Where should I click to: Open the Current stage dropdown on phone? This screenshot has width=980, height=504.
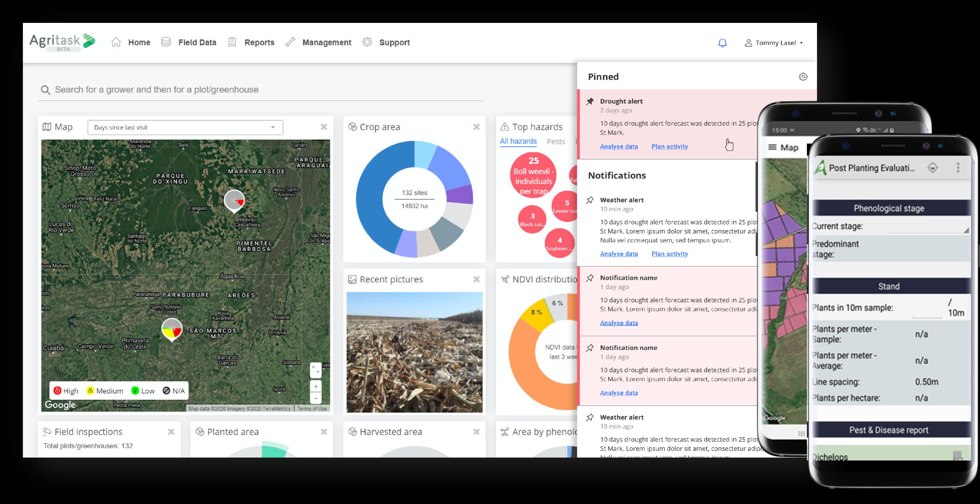(x=928, y=227)
